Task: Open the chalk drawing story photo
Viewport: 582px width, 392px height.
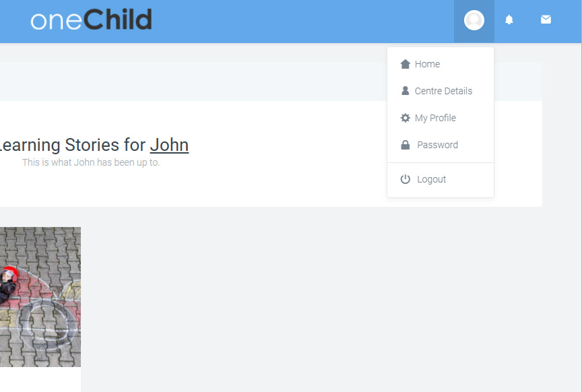Action: 40,296
